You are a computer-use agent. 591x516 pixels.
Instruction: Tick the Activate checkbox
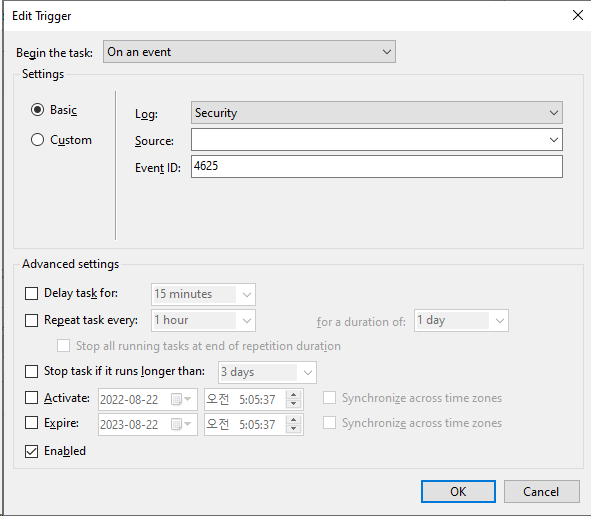pyautogui.click(x=31, y=398)
